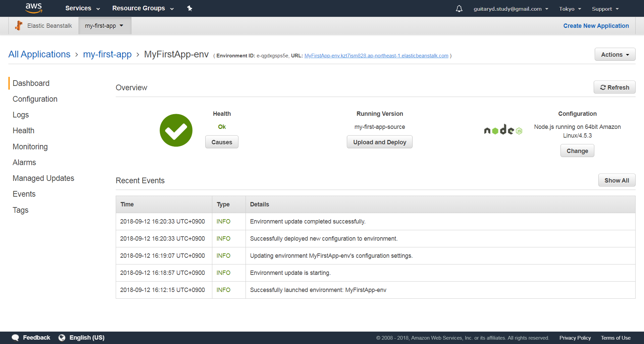This screenshot has width=644, height=344.
Task: Click the Environment ID e-qgdxgsps5e text
Action: (x=252, y=56)
